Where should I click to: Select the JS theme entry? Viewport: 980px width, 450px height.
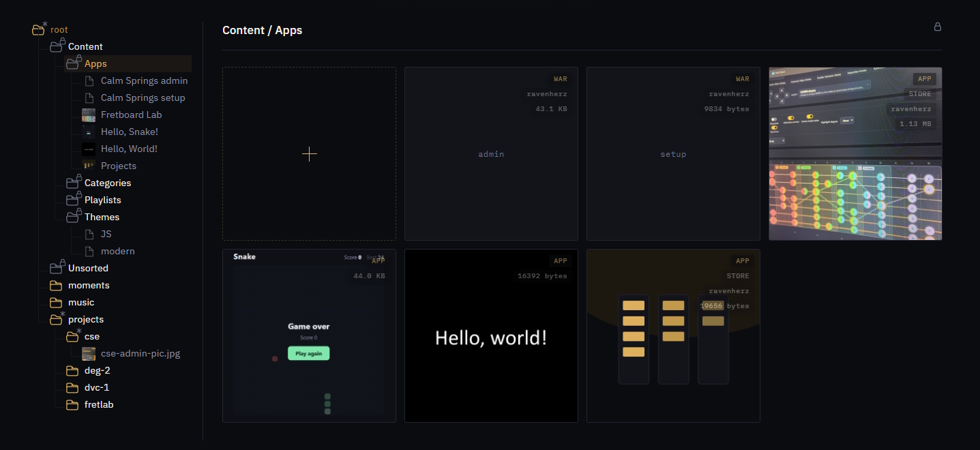106,234
